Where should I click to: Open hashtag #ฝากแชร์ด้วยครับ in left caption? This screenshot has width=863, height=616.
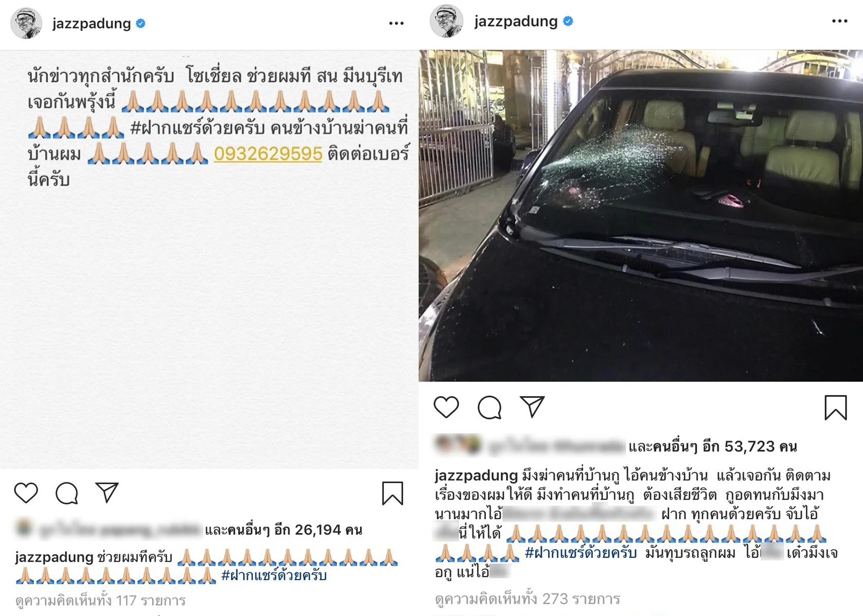274,575
